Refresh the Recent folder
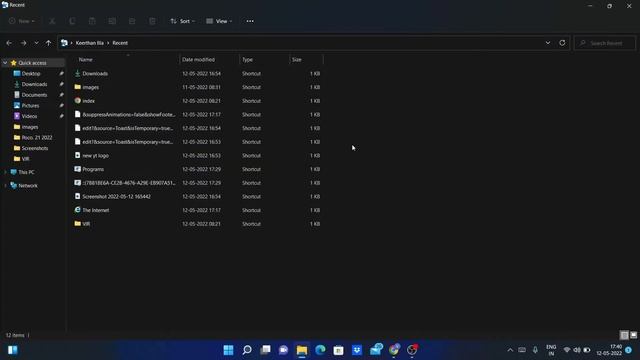This screenshot has width=640, height=360. (562, 43)
